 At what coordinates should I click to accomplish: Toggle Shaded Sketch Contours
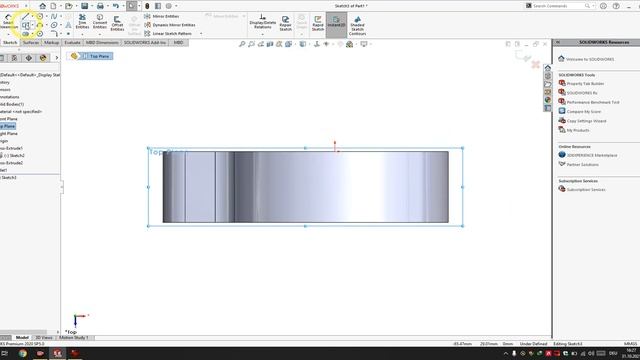coord(357,25)
